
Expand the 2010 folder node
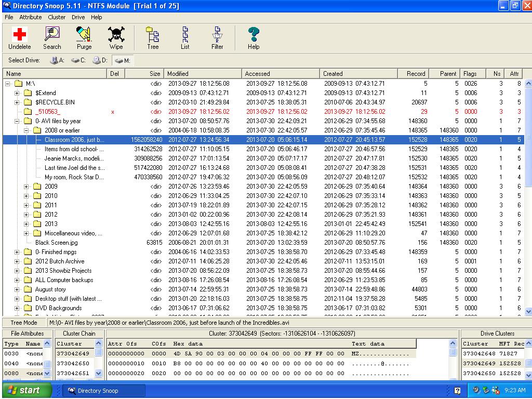click(x=26, y=196)
